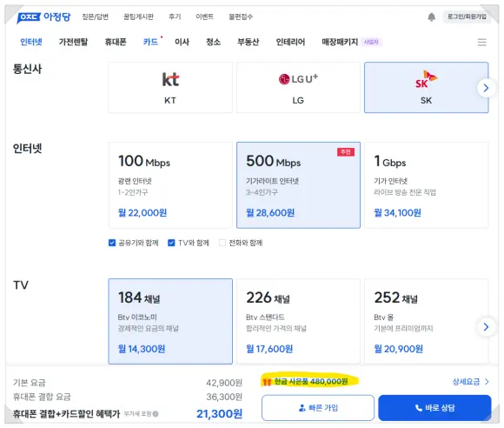Screen dimensions: 504x428
Task: Click the 부가세 포함 info icon
Action: click(156, 414)
